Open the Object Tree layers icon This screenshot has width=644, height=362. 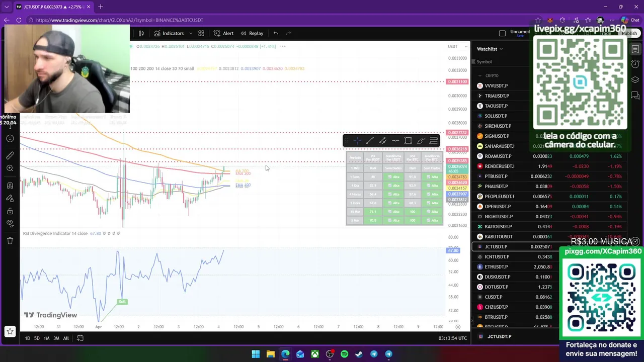point(635,80)
